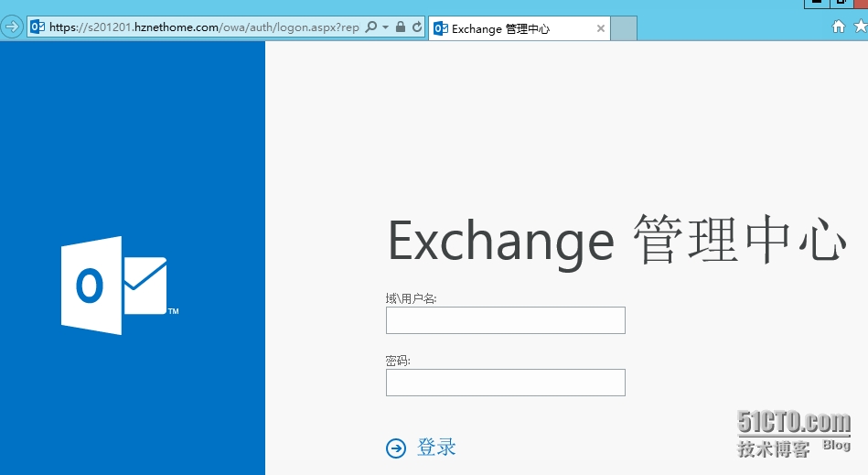
Task: Click the 密码 label
Action: (398, 361)
